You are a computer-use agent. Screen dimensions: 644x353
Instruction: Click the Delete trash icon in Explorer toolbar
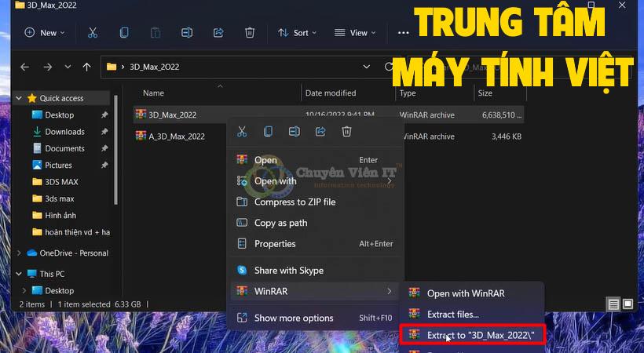[249, 33]
